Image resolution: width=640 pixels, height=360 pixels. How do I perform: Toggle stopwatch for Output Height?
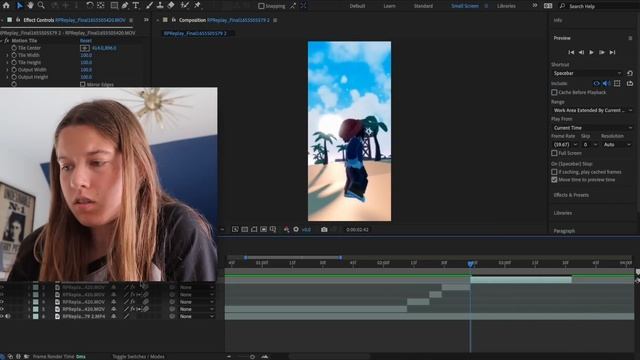click(x=14, y=77)
